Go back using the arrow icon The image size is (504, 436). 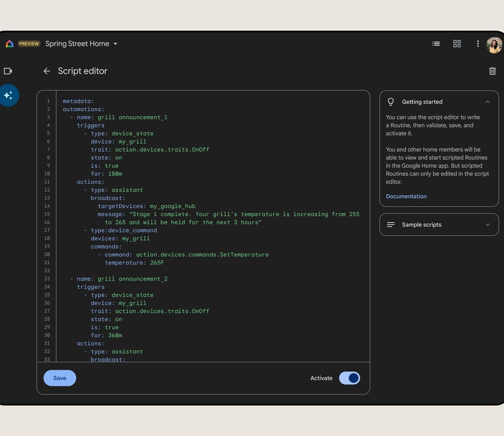(x=47, y=71)
